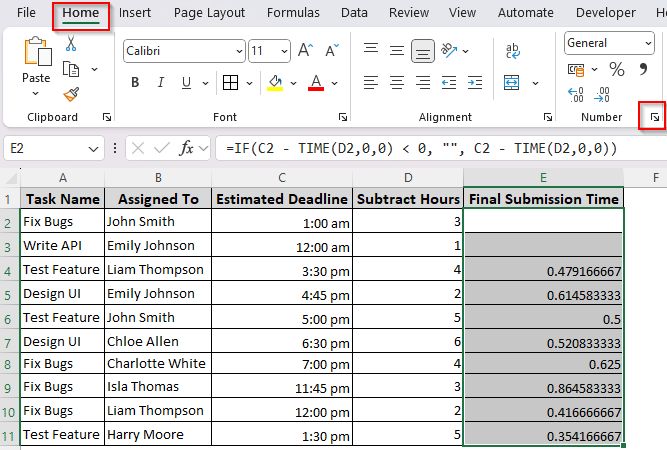The width and height of the screenshot is (667, 450).
Task: Cancel formula entry with X
Action: click(x=138, y=148)
